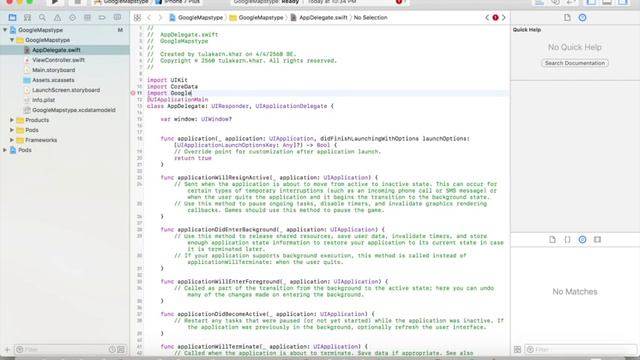Show the Standard editor
The width and height of the screenshot is (640, 360).
coord(540,2)
